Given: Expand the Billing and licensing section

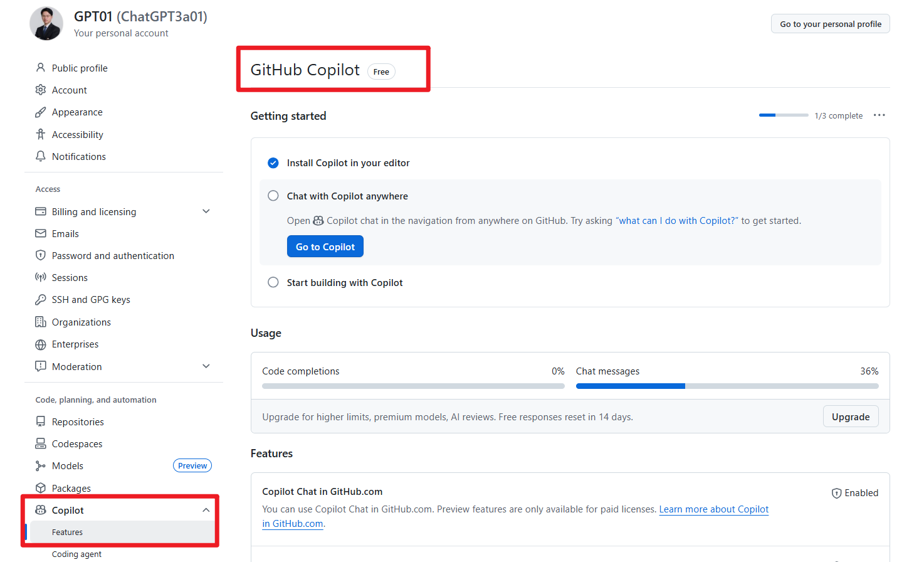Looking at the screenshot, I should [x=206, y=211].
